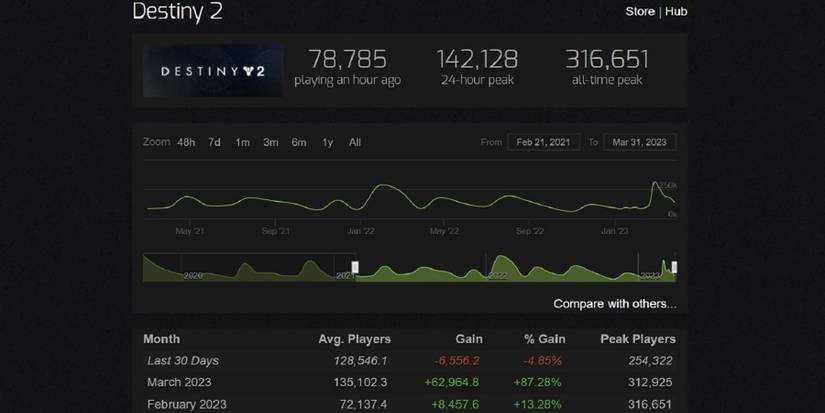
Task: Set chart zoom to 7d
Action: pyautogui.click(x=214, y=143)
